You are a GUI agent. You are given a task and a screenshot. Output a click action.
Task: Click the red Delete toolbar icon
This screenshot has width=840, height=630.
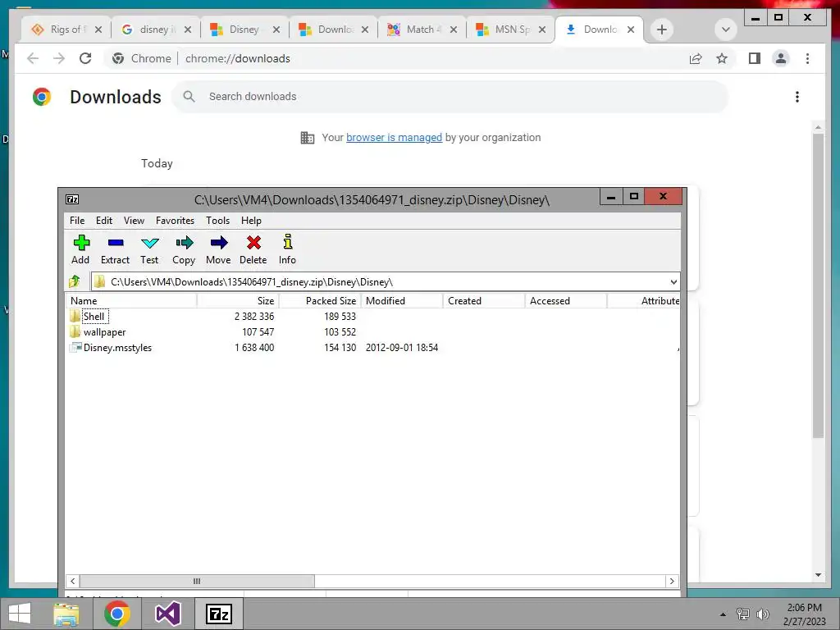tap(253, 249)
